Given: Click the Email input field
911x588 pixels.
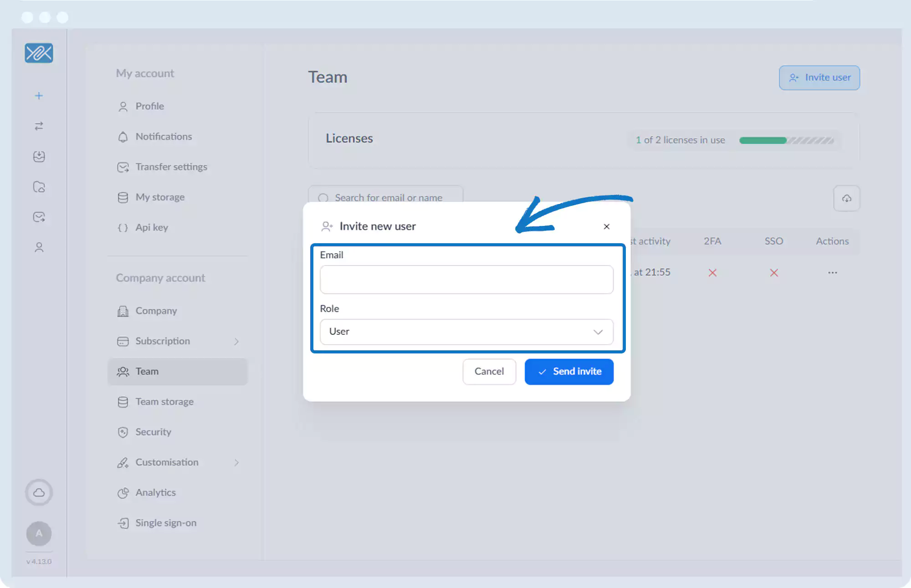Looking at the screenshot, I should pos(466,280).
